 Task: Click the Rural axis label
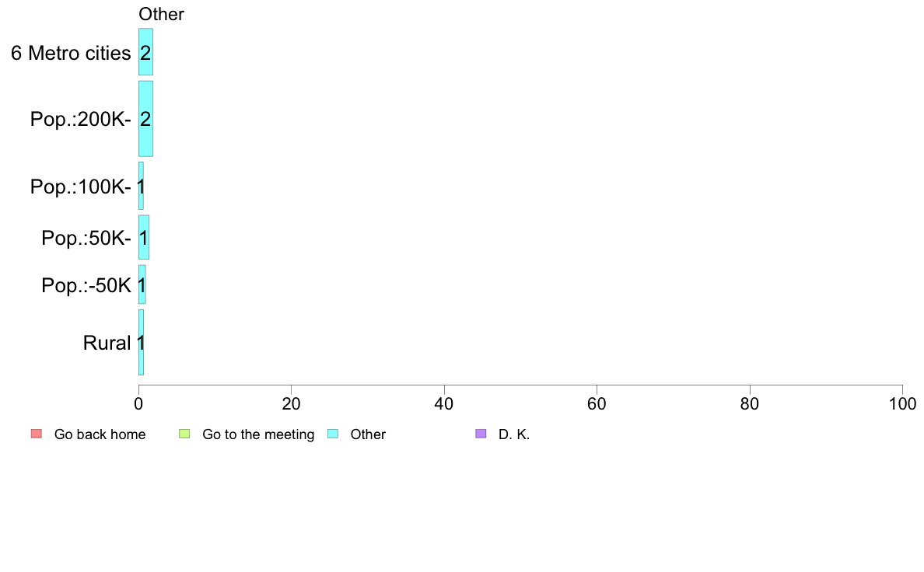107,343
